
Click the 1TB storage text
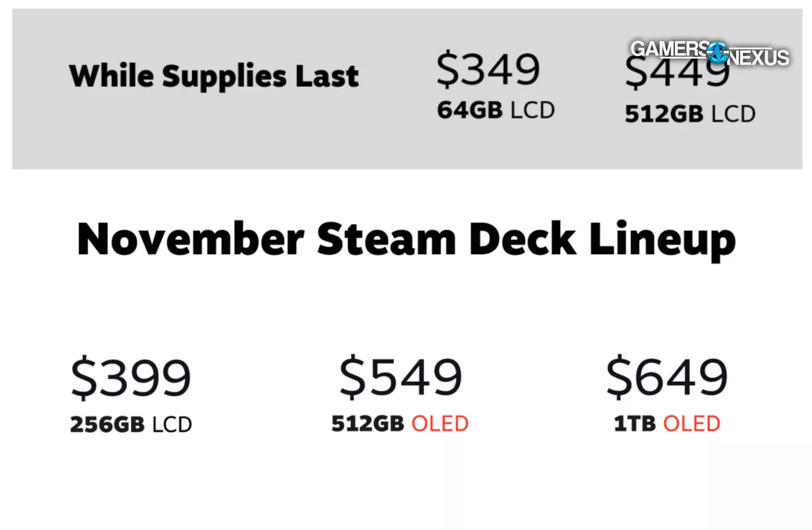(x=634, y=423)
